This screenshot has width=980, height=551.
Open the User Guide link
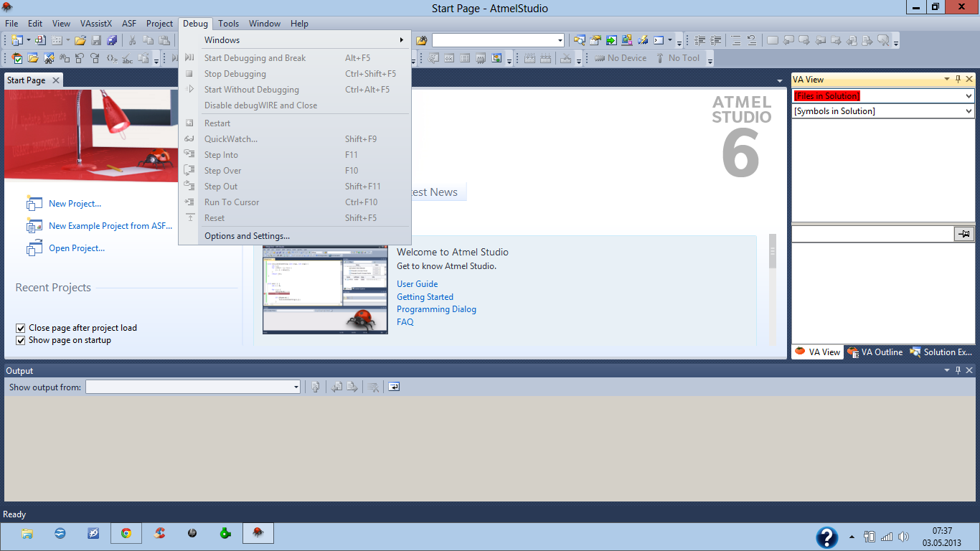point(417,284)
